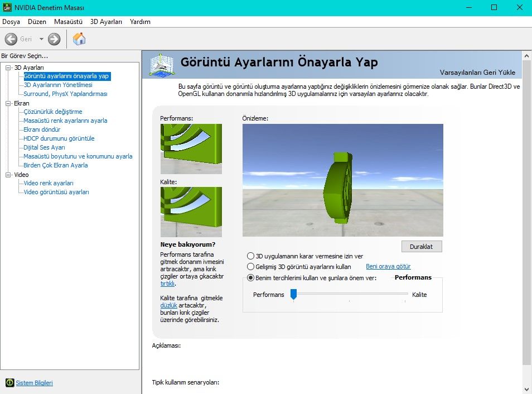Maximize the NVIDIA Denetim Masası window
This screenshot has height=394, width=532.
[494, 7]
